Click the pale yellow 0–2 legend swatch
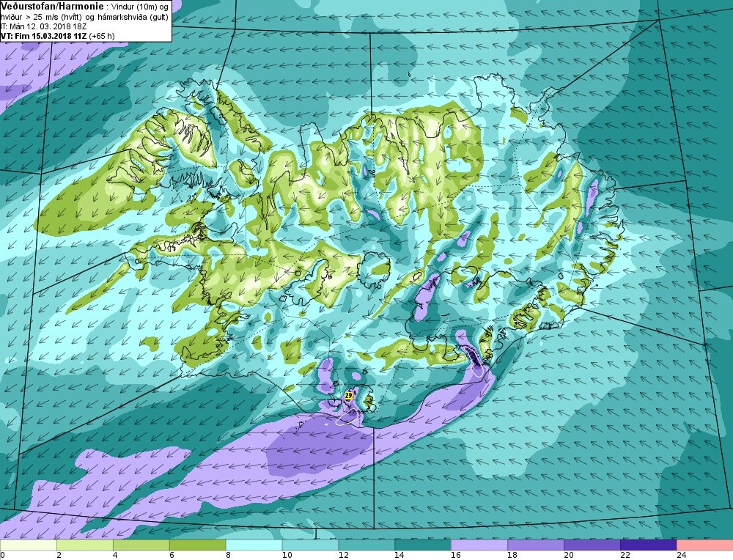This screenshot has width=733, height=560. tap(29, 545)
